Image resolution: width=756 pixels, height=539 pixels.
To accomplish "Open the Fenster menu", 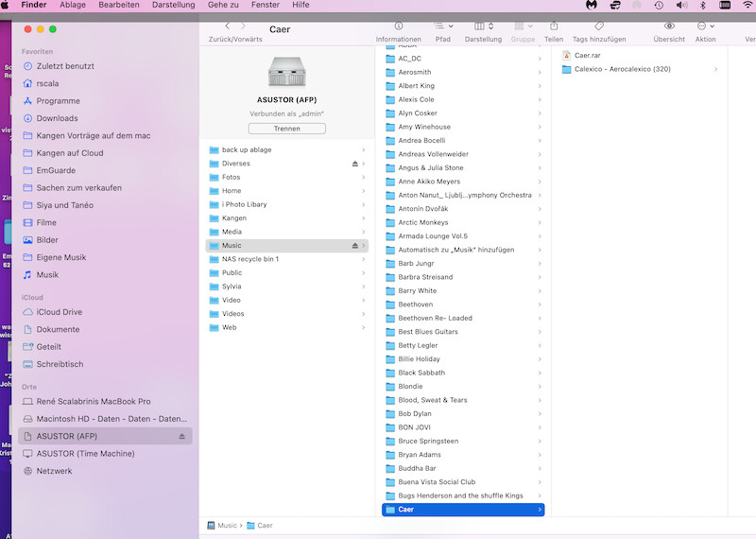I will pyautogui.click(x=266, y=5).
